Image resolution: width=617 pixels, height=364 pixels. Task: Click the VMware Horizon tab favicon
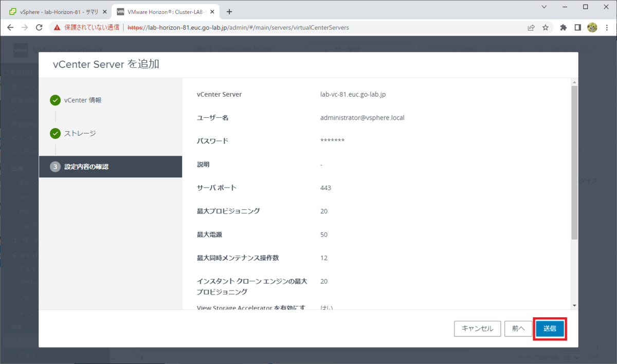click(x=120, y=12)
